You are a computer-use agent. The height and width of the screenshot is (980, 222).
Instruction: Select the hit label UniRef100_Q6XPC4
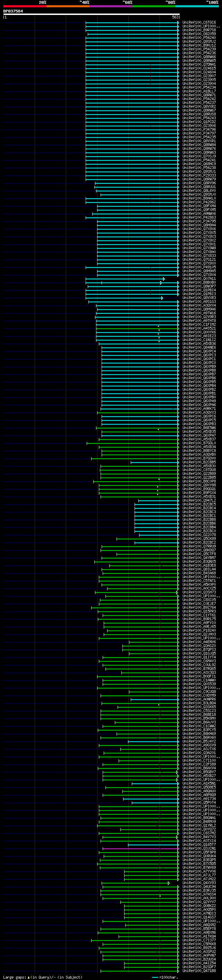coord(199,351)
